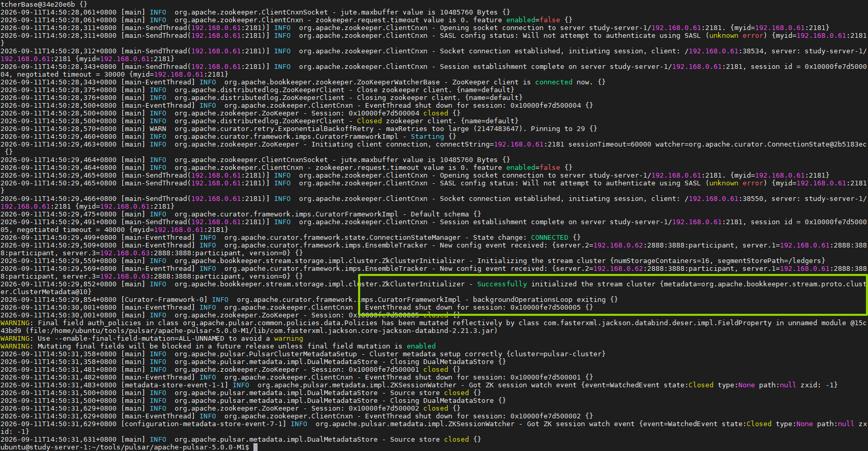Image resolution: width=868 pixels, height=451 pixels.
Task: Click the "Default schema" log message
Action: click(440, 214)
